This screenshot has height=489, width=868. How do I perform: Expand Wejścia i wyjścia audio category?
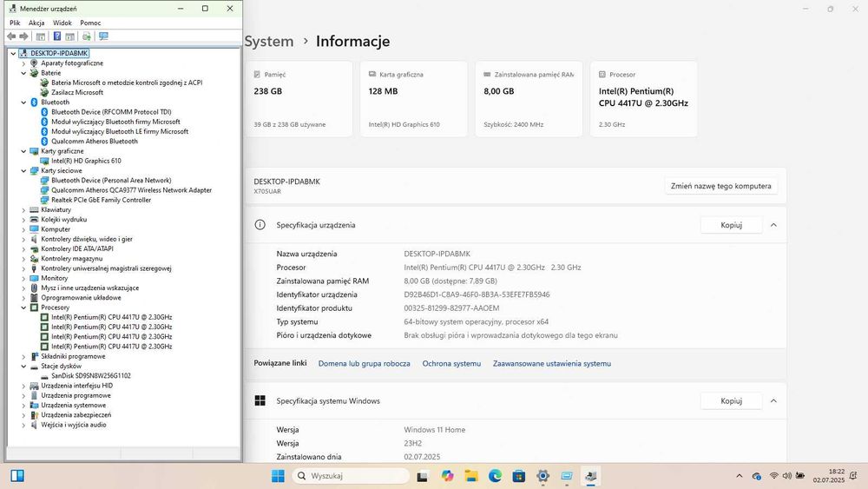23,425
